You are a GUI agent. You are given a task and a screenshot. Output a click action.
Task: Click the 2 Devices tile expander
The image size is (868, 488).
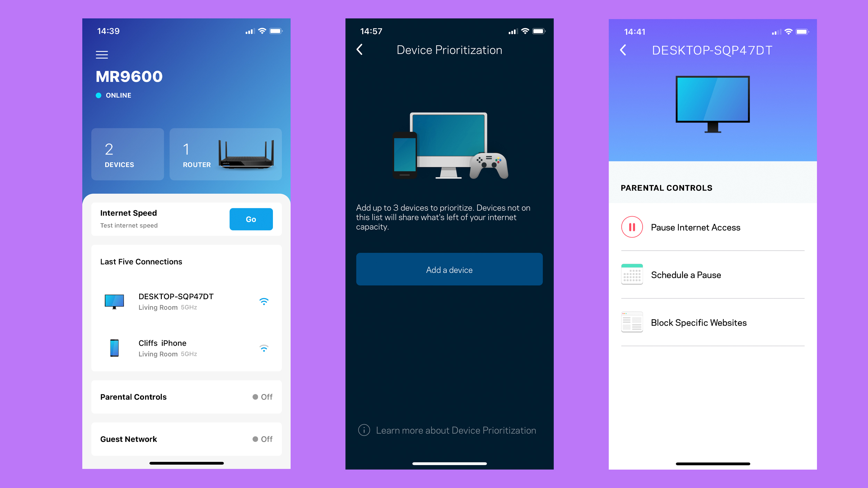pyautogui.click(x=128, y=155)
